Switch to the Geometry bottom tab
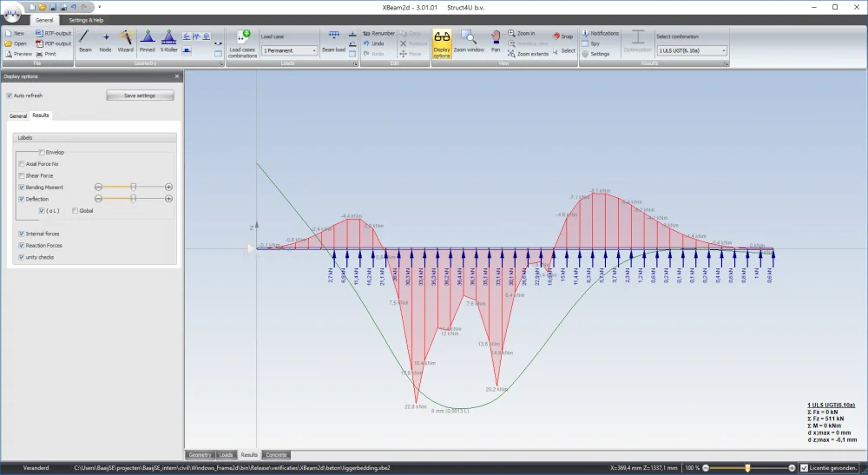868x475 pixels. coord(200,454)
